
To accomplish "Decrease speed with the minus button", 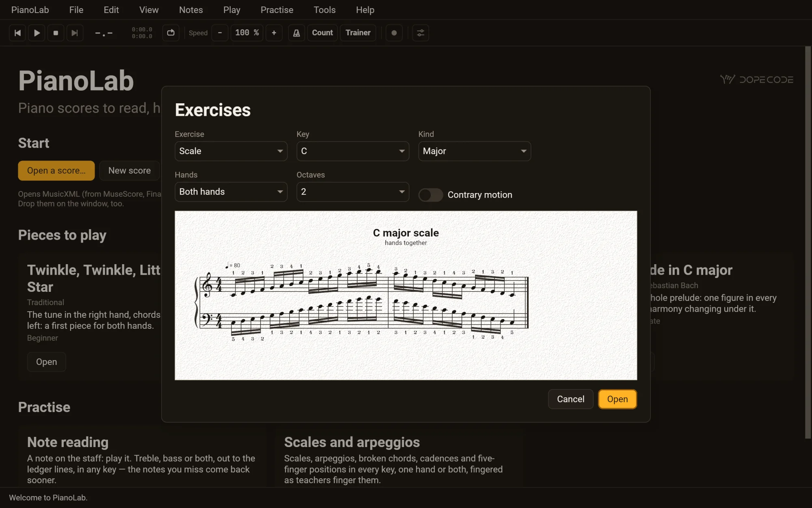I will point(220,33).
